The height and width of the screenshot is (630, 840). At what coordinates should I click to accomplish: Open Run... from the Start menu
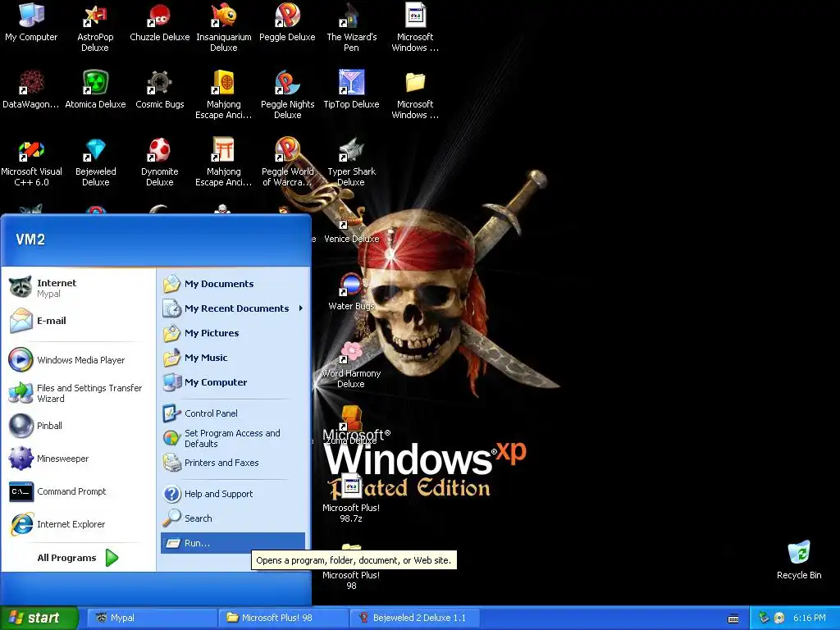point(233,543)
